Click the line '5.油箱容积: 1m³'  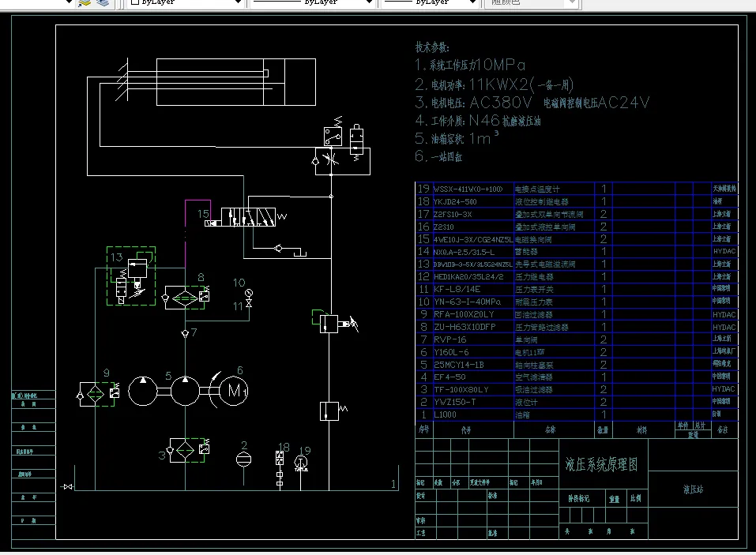(x=456, y=138)
